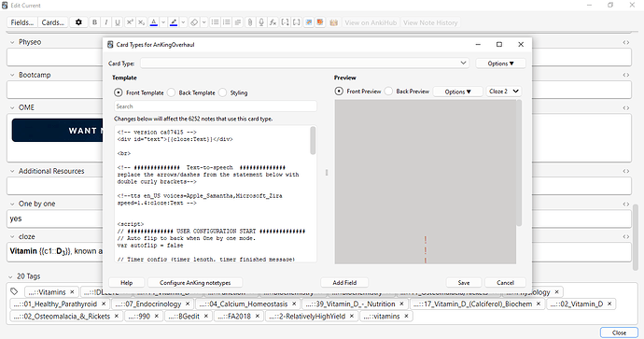
Task: Open preview Options menu
Action: (458, 92)
